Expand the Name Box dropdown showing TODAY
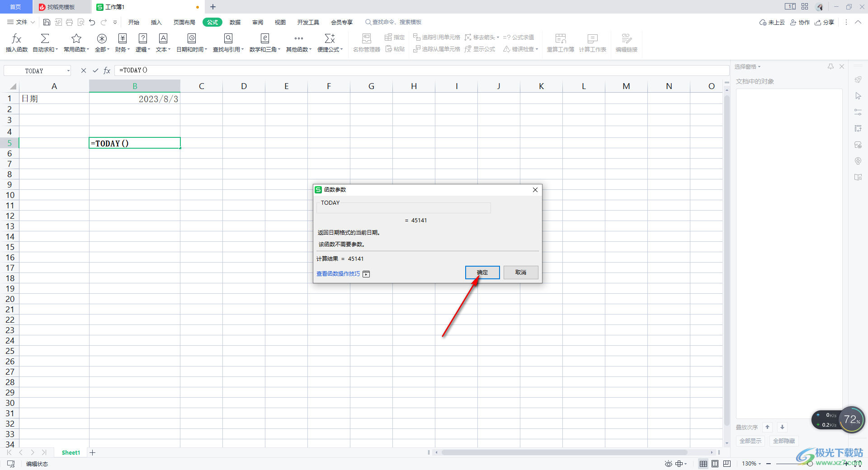 (69, 70)
